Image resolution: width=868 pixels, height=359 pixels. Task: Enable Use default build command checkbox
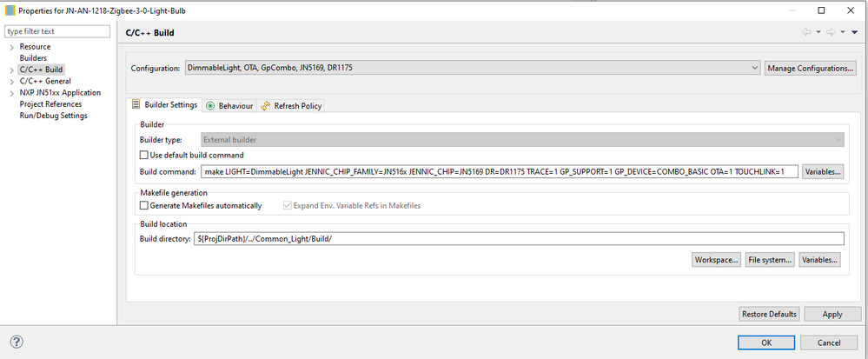click(144, 155)
